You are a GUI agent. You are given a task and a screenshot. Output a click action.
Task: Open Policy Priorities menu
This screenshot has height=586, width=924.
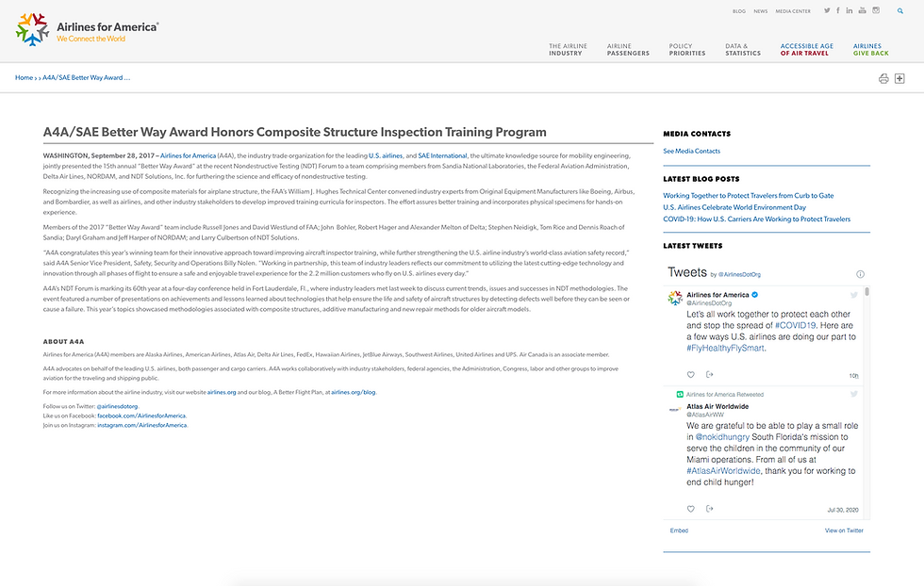(687, 50)
